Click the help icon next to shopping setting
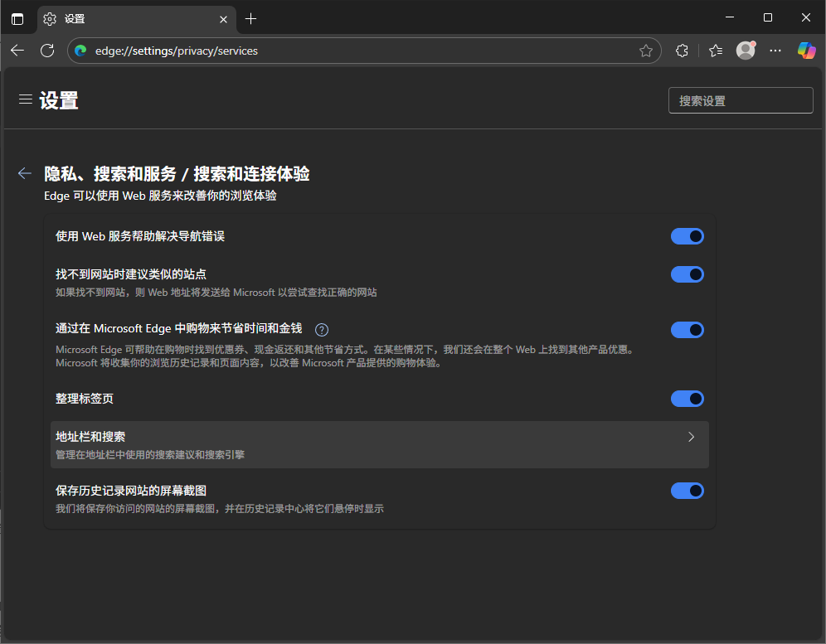 [x=321, y=329]
